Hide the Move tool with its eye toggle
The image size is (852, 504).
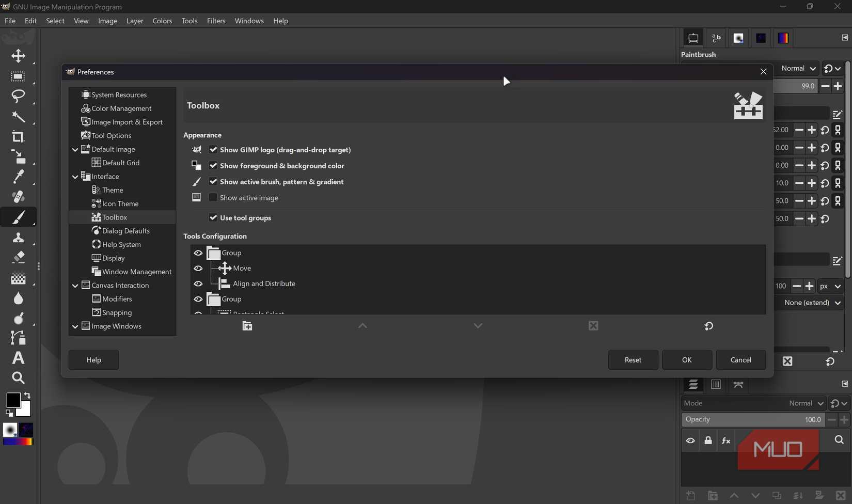198,268
